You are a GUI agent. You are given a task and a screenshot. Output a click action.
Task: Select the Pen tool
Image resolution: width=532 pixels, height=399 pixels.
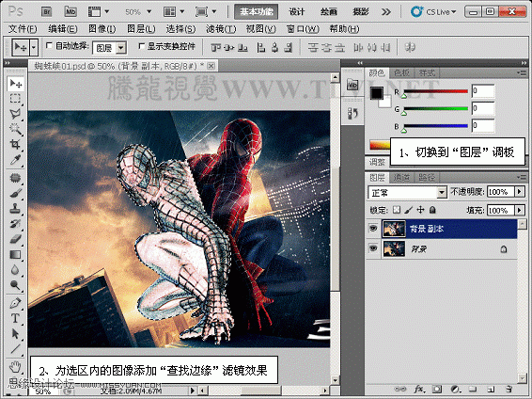[15, 303]
